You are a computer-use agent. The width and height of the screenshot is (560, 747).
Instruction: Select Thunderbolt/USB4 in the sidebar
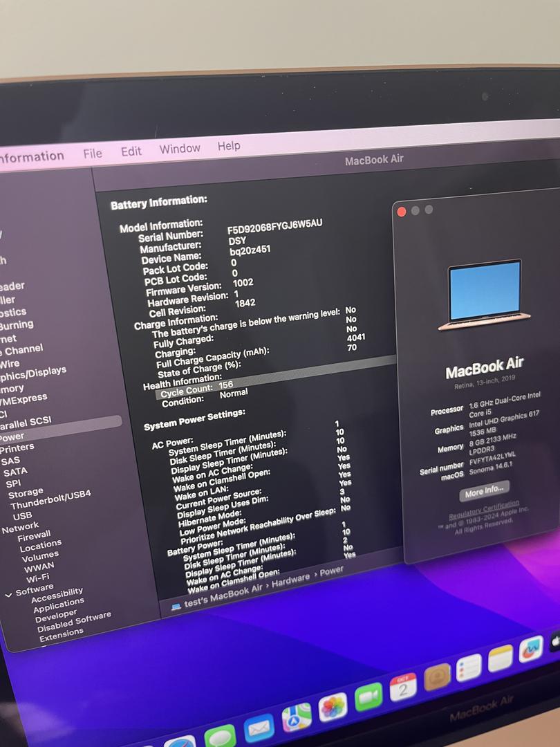(x=50, y=499)
